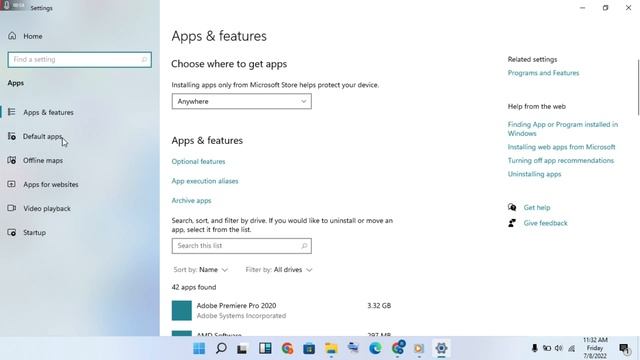The height and width of the screenshot is (360, 640).
Task: Click the magnifier in Find a setting box
Action: tap(144, 60)
